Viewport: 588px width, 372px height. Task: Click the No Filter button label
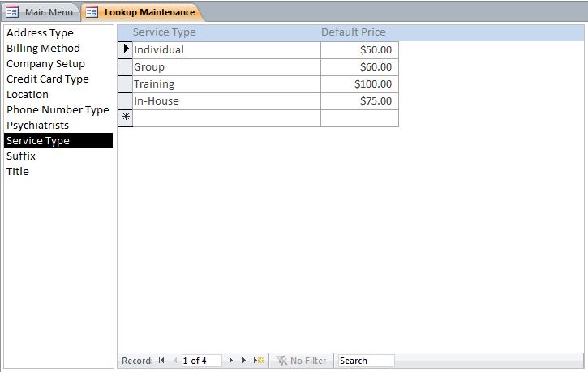click(x=308, y=361)
